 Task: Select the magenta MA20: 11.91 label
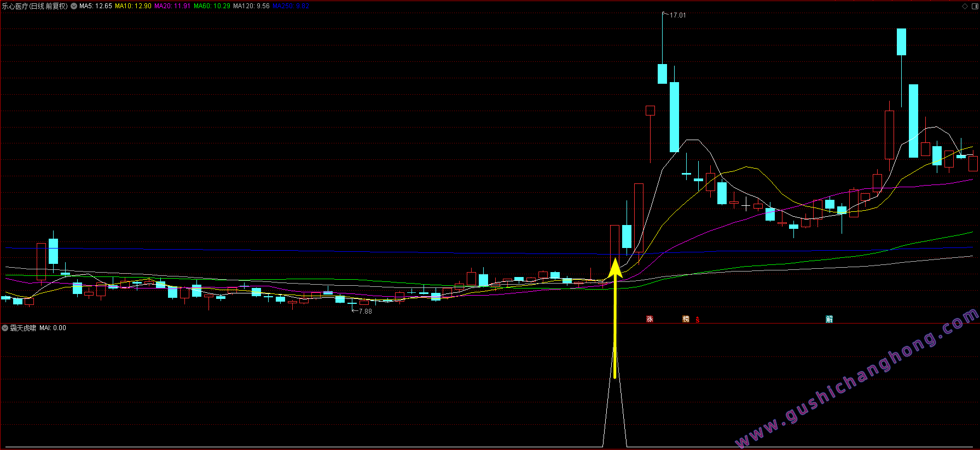coord(172,6)
